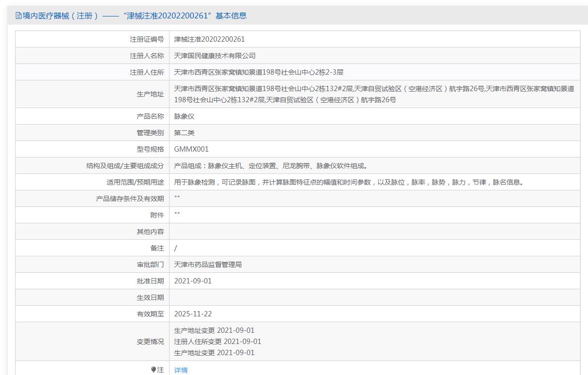Click the 结构及组成/主要组成成分 row label
588x375 pixels.
(125, 166)
